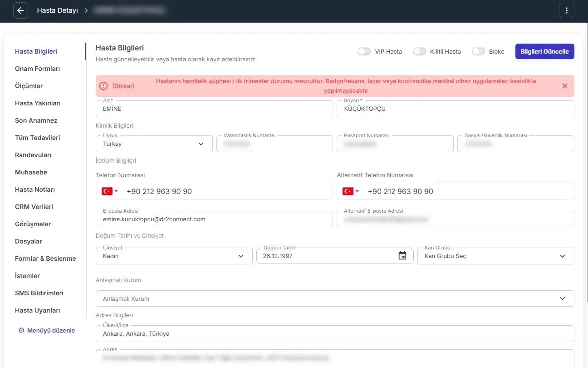The image size is (588, 368).
Task: Click the Turkish flag in Telefon Numarası
Action: point(107,191)
